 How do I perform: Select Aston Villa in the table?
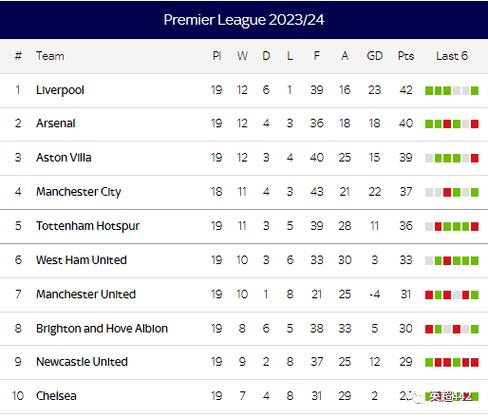(64, 158)
